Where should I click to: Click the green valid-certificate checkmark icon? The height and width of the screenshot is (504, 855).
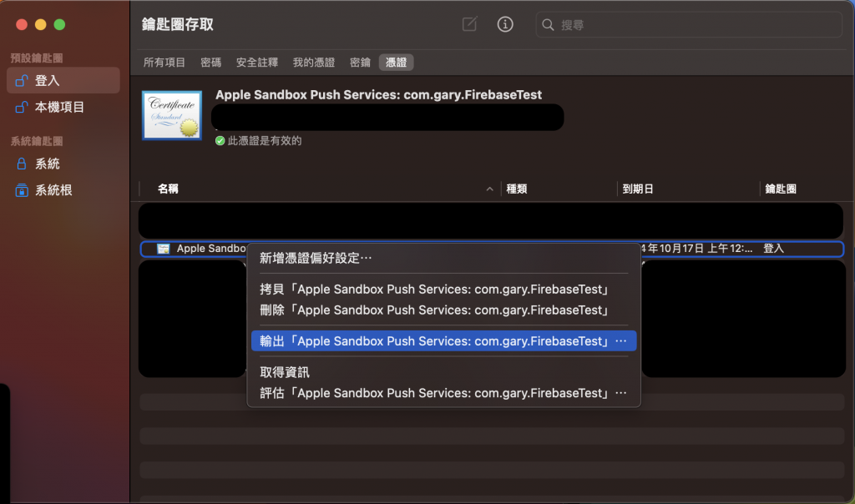tap(220, 140)
